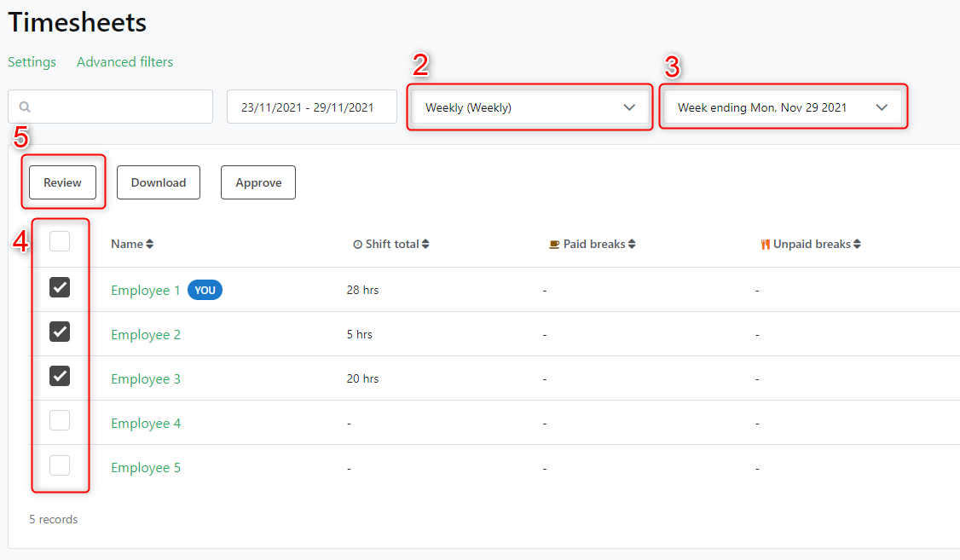960x560 pixels.
Task: Open Employee 3's timesheet
Action: click(x=146, y=378)
